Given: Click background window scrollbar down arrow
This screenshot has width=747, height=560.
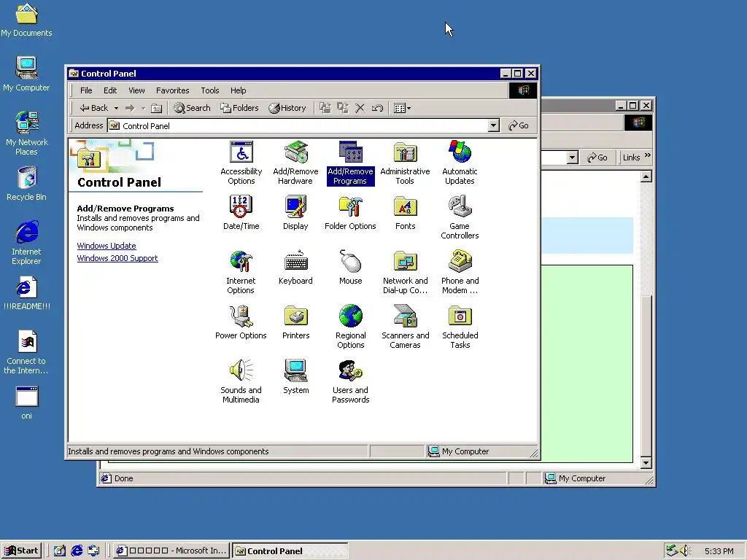Looking at the screenshot, I should tap(646, 463).
